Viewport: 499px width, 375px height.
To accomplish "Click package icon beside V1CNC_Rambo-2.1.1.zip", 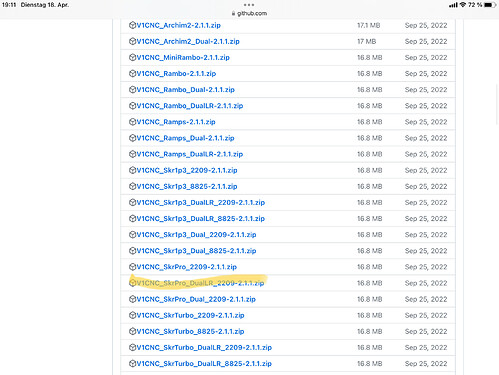I will [132, 73].
